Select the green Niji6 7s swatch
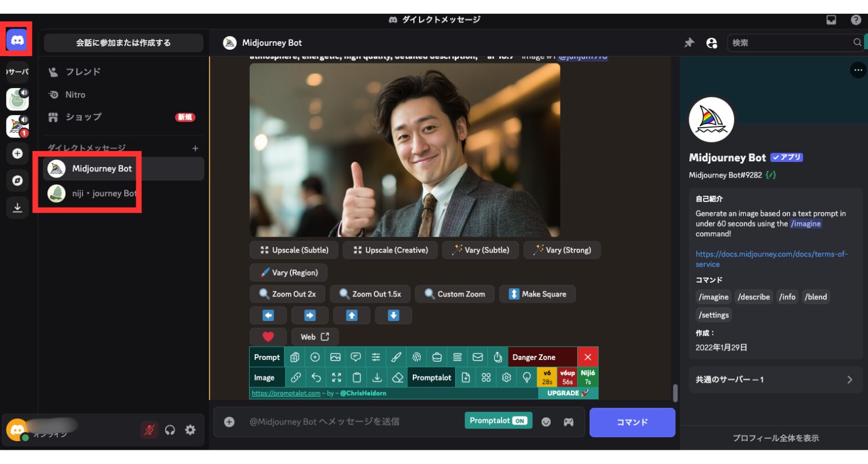 point(588,378)
